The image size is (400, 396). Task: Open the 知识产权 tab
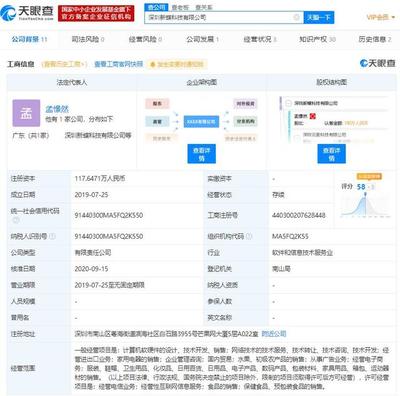point(317,39)
